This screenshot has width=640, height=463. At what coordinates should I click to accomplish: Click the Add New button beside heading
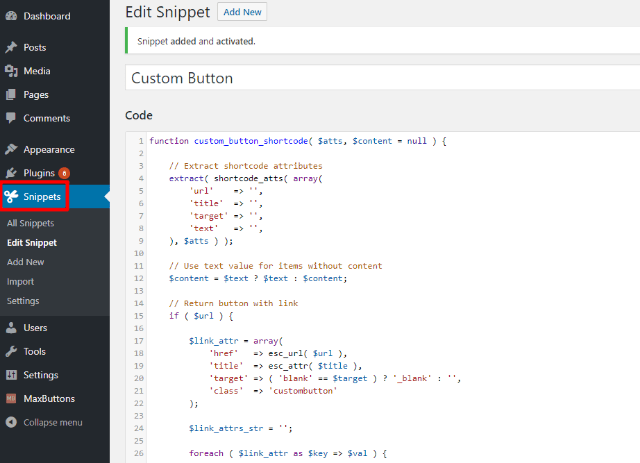click(x=242, y=12)
